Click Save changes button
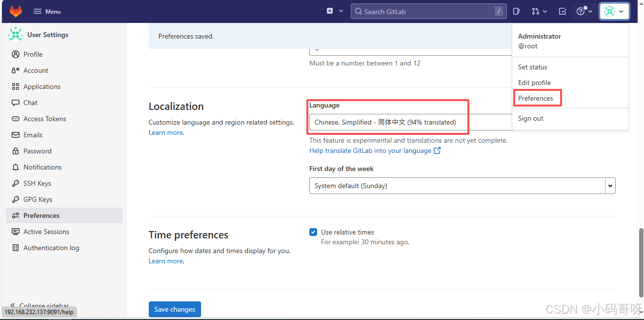 (175, 309)
